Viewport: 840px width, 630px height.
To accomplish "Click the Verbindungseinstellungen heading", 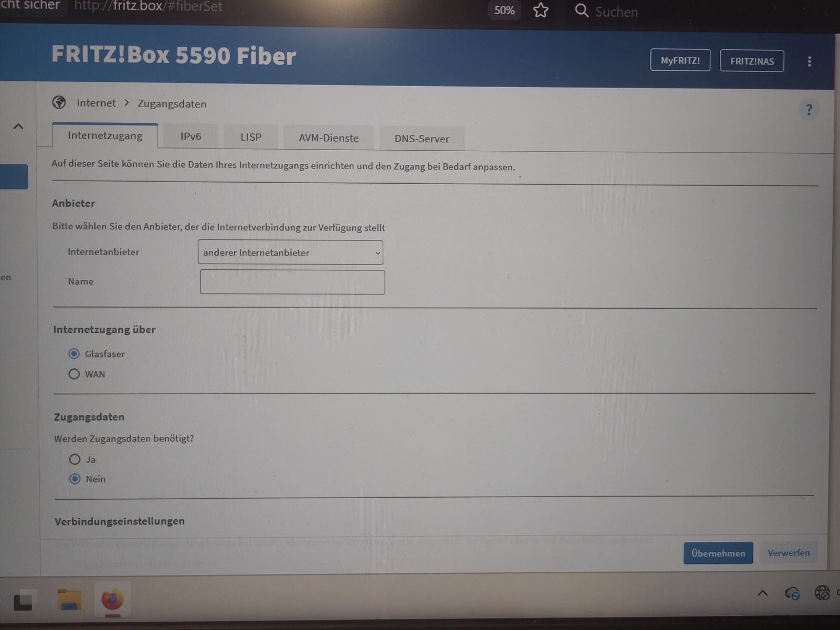I will coord(120,521).
